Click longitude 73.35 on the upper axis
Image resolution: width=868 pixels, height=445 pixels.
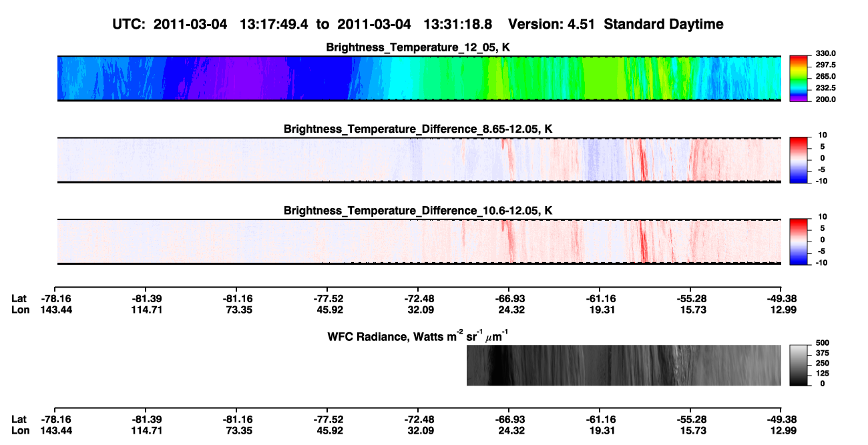click(x=236, y=310)
